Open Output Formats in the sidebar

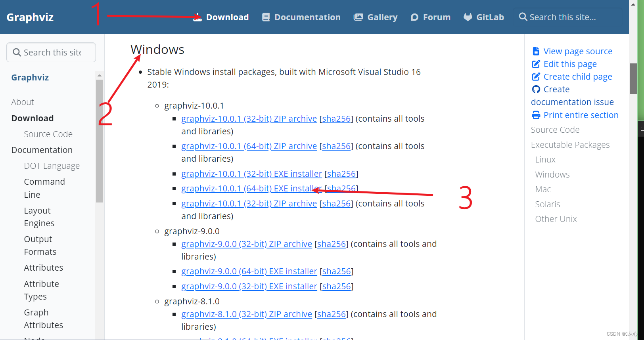click(x=40, y=245)
